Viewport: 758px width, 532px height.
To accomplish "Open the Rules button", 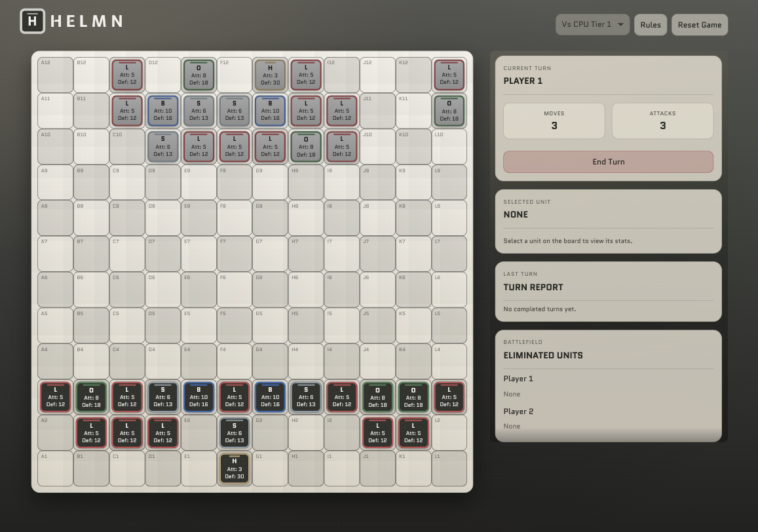I will coord(650,25).
